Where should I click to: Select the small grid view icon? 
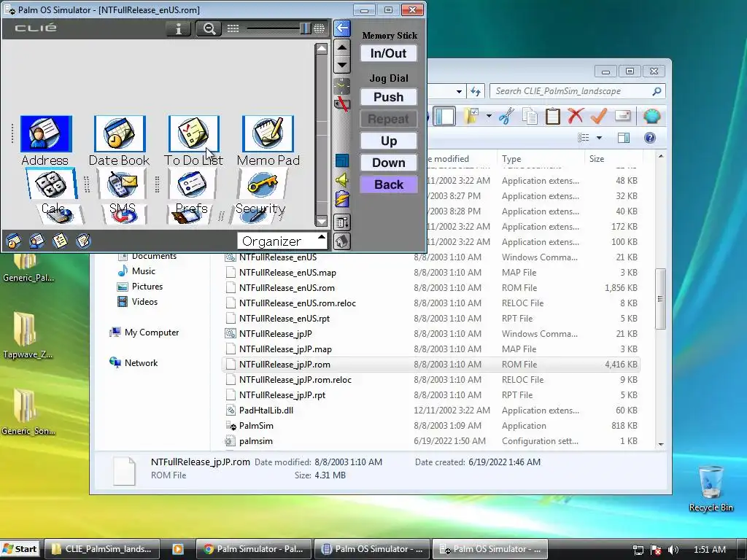(233, 28)
